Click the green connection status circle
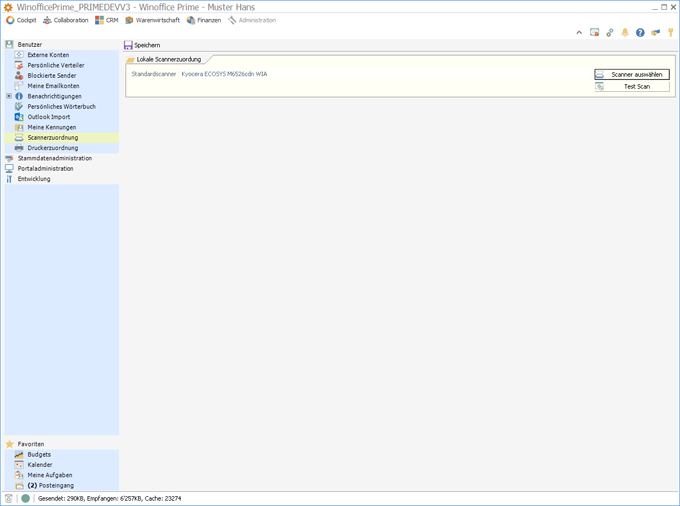 tap(26, 499)
